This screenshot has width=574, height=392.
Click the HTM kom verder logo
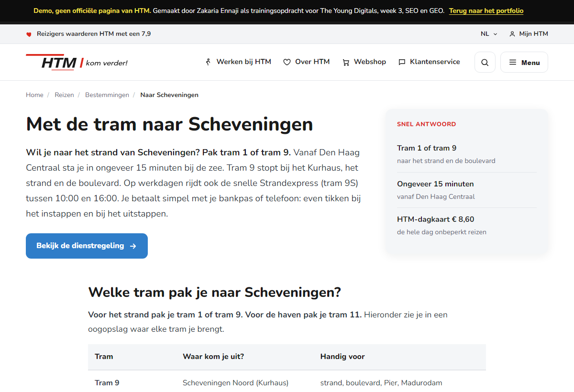click(x=77, y=62)
